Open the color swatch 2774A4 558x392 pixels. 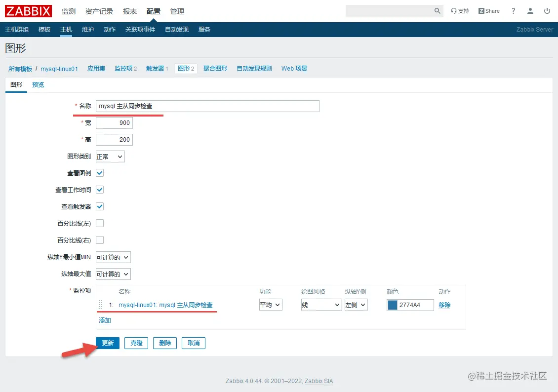coord(392,305)
